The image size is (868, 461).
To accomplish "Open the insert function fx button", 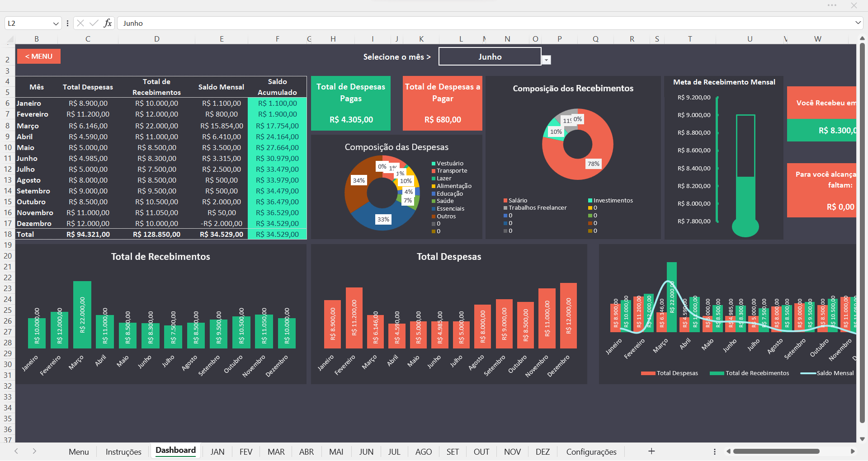I will point(108,23).
